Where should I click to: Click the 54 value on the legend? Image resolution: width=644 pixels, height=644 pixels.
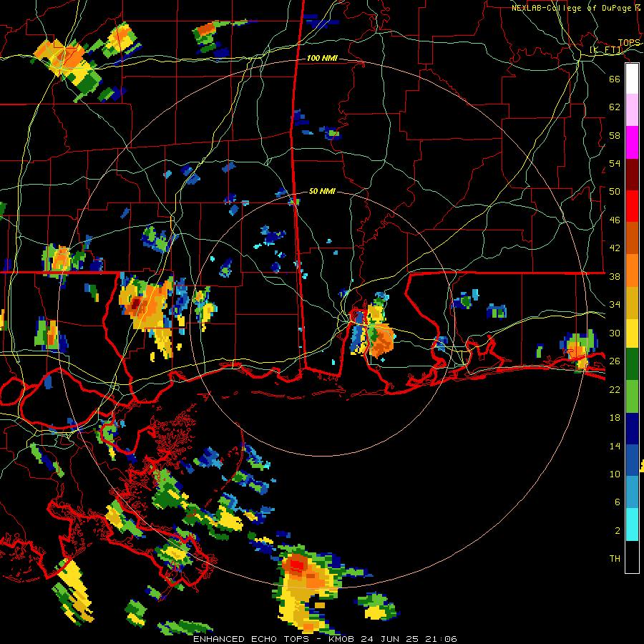point(615,163)
